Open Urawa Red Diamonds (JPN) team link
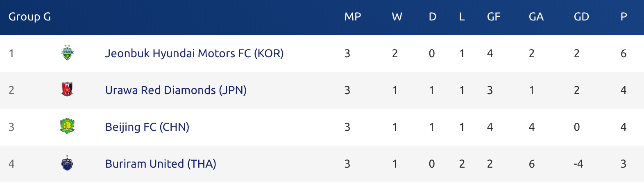Image resolution: width=644 pixels, height=184 pixels. tap(176, 90)
